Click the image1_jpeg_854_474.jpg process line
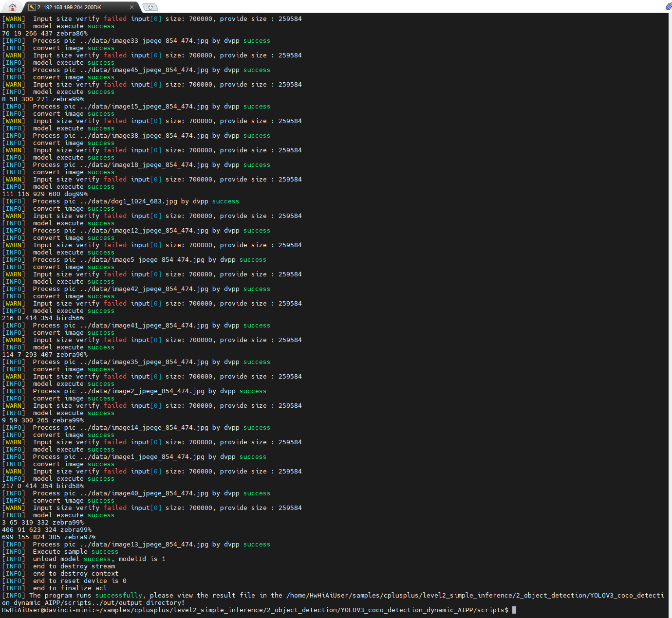Viewport: 672px width, 618px height. (x=134, y=457)
